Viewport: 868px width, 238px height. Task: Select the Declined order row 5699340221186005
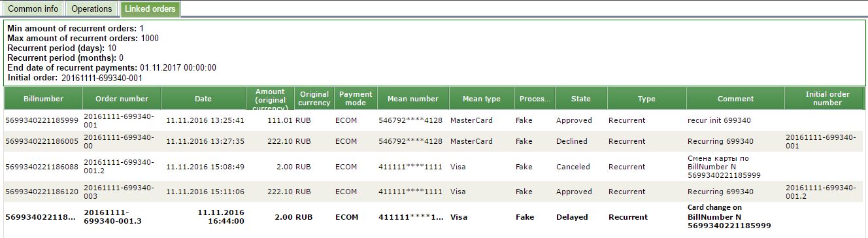433,141
